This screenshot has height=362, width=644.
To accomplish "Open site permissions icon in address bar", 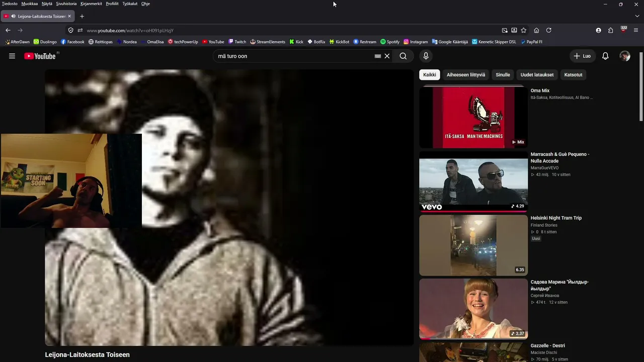I will point(79,30).
